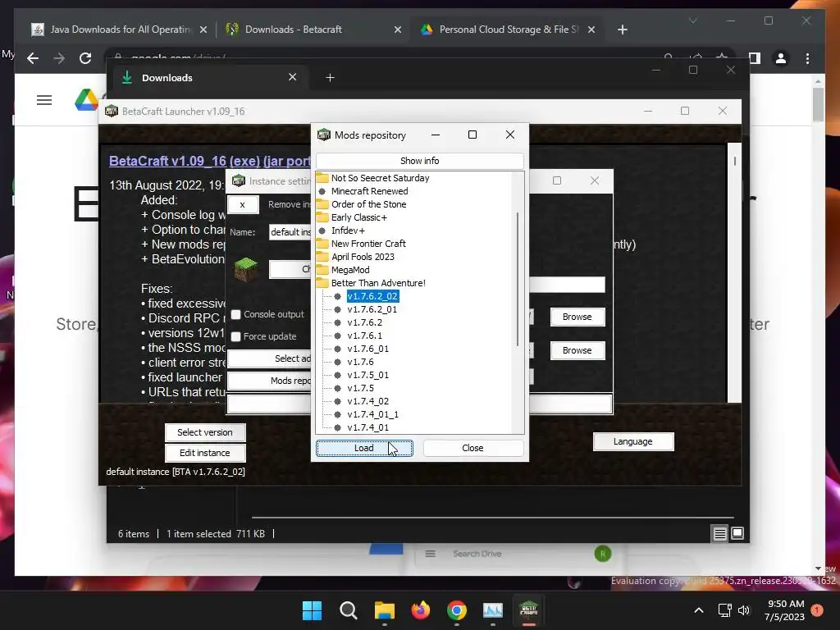
Task: Select mod version v1.7.4_01
Action: [368, 427]
